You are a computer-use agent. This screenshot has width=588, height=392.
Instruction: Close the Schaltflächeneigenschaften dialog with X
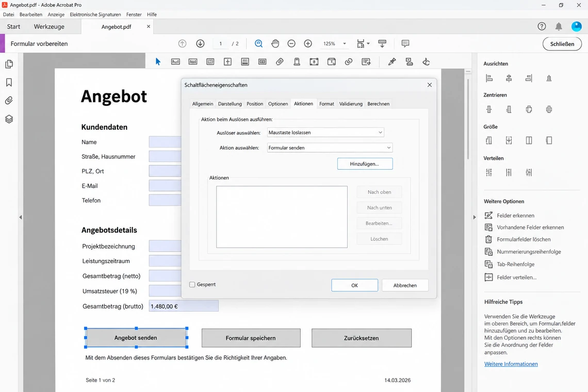tap(430, 85)
